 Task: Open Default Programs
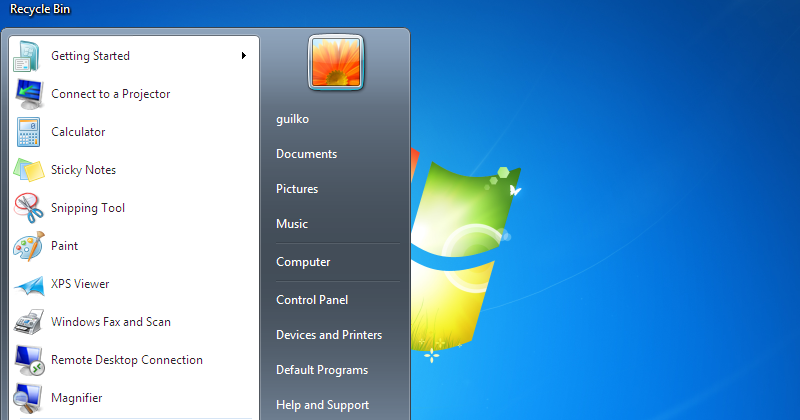322,370
